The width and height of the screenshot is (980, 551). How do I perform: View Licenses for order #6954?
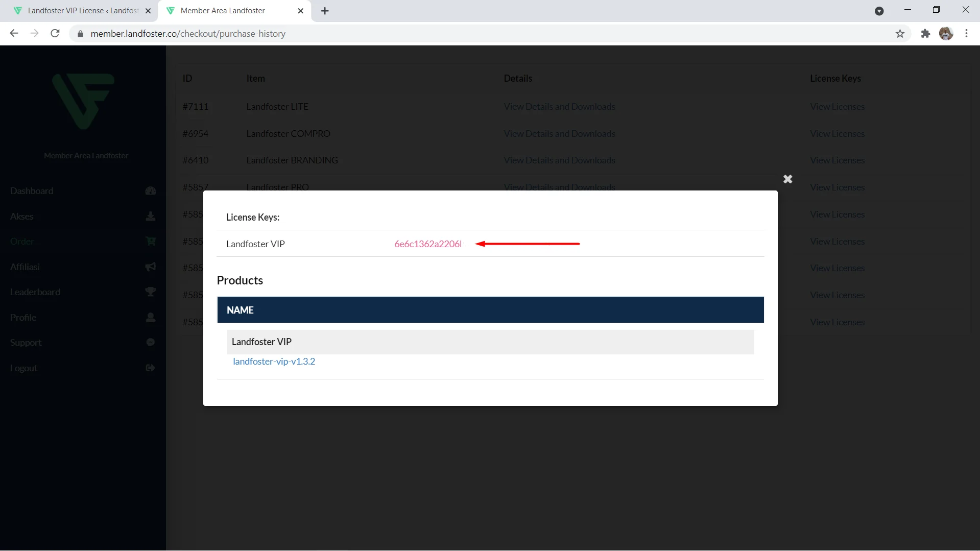coord(837,133)
